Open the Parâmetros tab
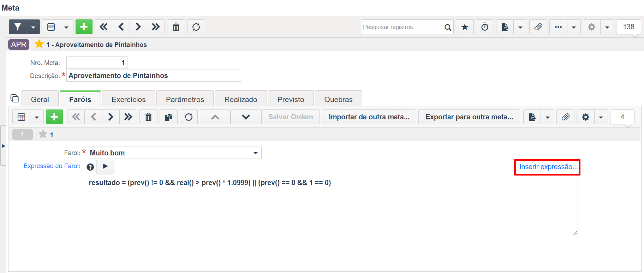Image resolution: width=644 pixels, height=273 pixels. (185, 99)
